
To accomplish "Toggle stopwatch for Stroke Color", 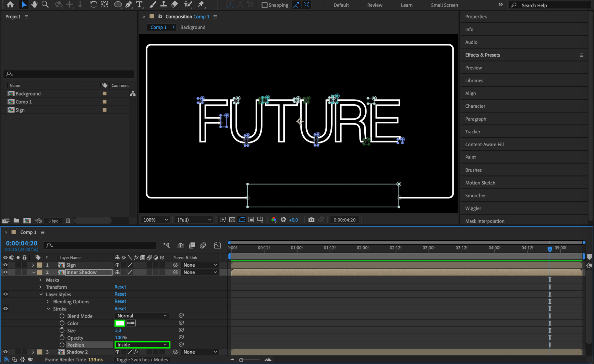I will tap(62, 323).
